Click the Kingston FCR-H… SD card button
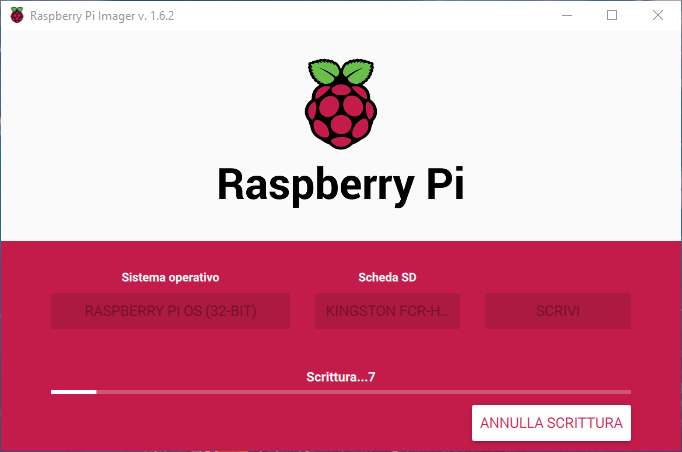 (x=387, y=311)
